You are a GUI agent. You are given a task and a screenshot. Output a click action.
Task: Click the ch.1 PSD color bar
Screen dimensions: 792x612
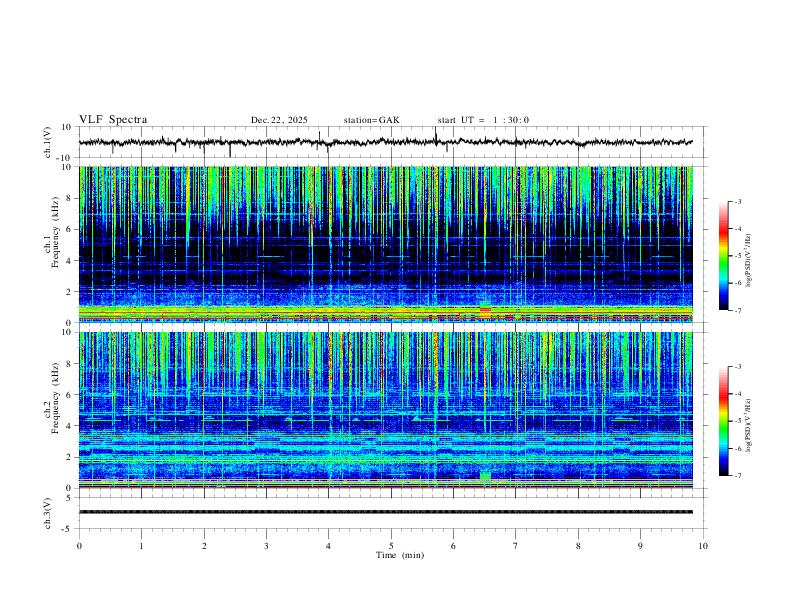[724, 256]
